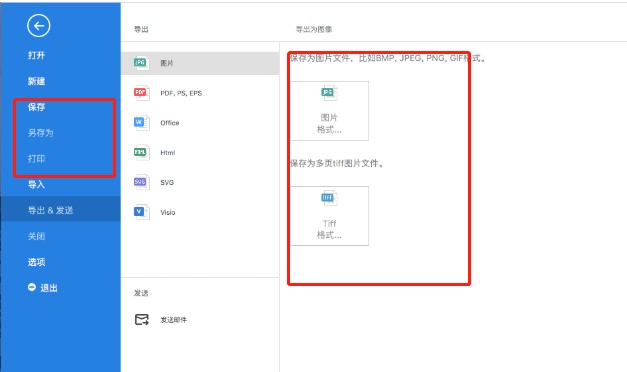Click the Tiff 格式... export button
The image size is (627, 372).
pos(329,216)
